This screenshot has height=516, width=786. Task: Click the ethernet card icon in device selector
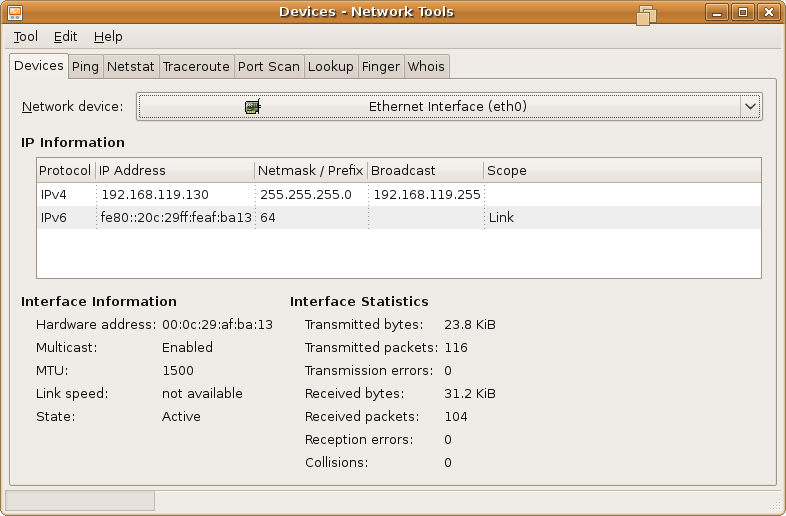253,106
